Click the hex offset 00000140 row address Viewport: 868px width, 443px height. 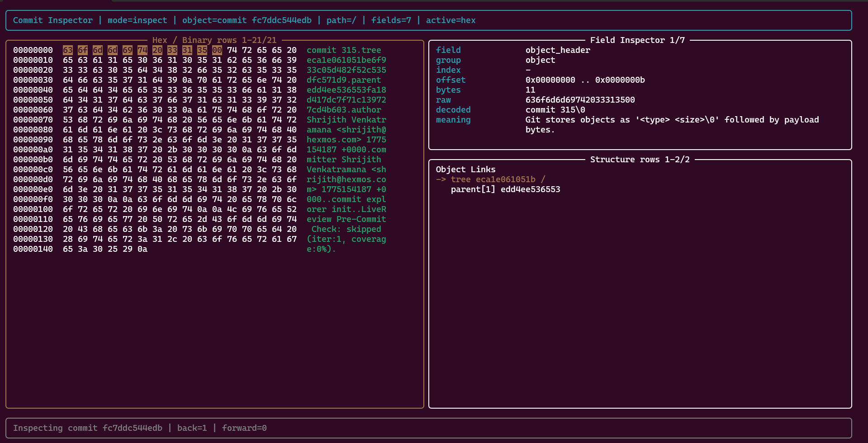(x=33, y=249)
